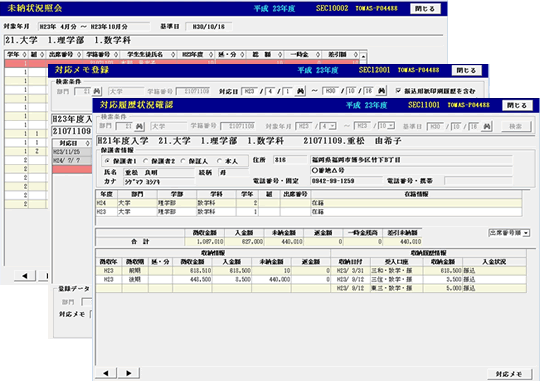Viewport: 540px width, 381px height.
Task: Click 閉じる button in 未納状況照会 window
Action: [425, 9]
